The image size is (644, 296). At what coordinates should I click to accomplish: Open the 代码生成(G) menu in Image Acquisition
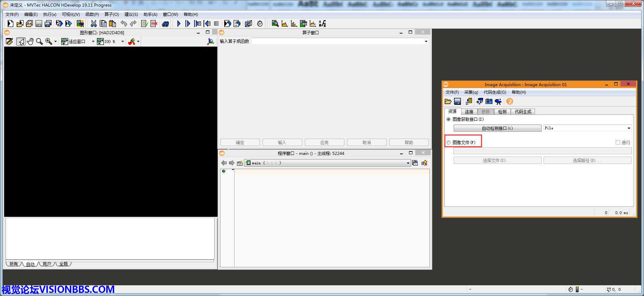495,92
